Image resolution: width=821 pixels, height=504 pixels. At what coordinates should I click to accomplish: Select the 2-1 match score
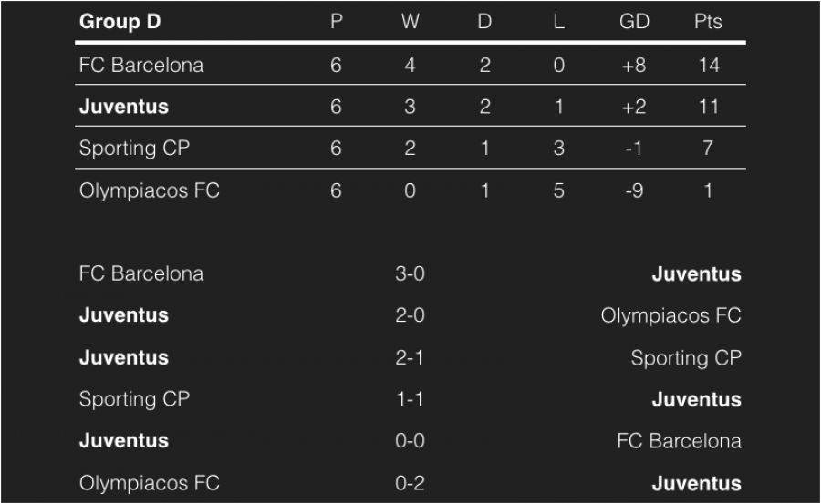410,357
